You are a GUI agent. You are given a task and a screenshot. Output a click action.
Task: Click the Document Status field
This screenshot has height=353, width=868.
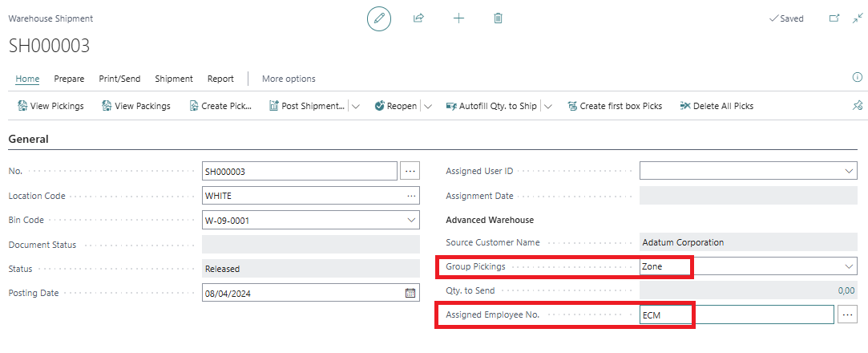pyautogui.click(x=310, y=245)
